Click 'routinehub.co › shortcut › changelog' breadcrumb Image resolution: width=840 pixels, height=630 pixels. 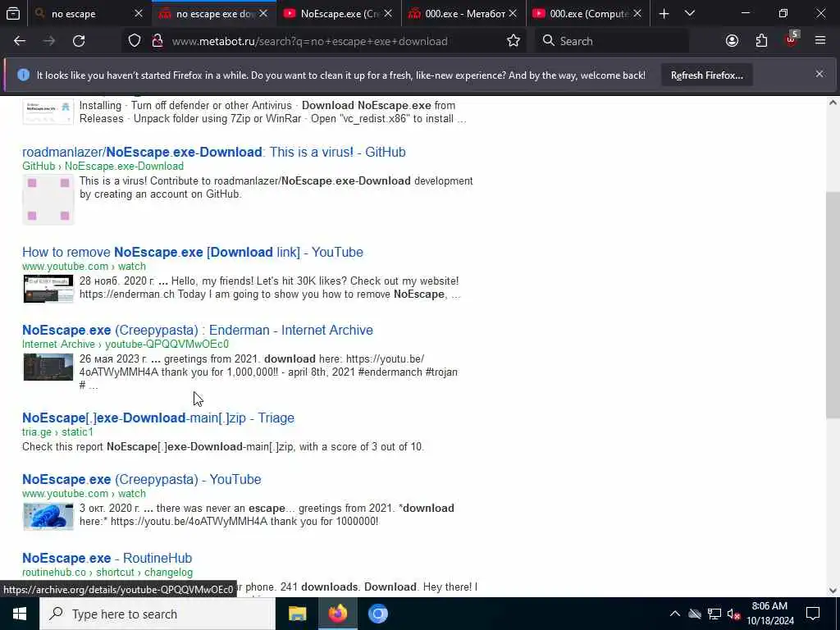click(107, 572)
